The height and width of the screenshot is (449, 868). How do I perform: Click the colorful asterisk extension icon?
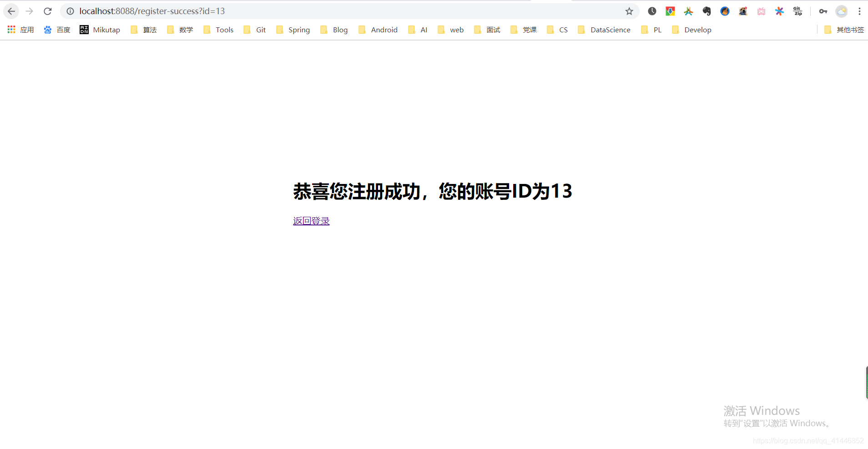(780, 11)
